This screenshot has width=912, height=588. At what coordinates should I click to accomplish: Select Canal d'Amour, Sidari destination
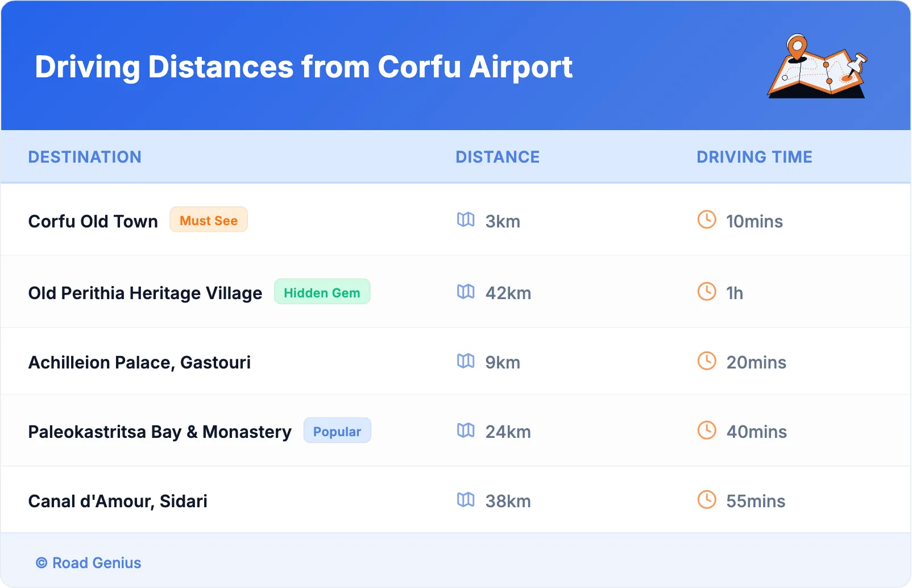tap(118, 501)
